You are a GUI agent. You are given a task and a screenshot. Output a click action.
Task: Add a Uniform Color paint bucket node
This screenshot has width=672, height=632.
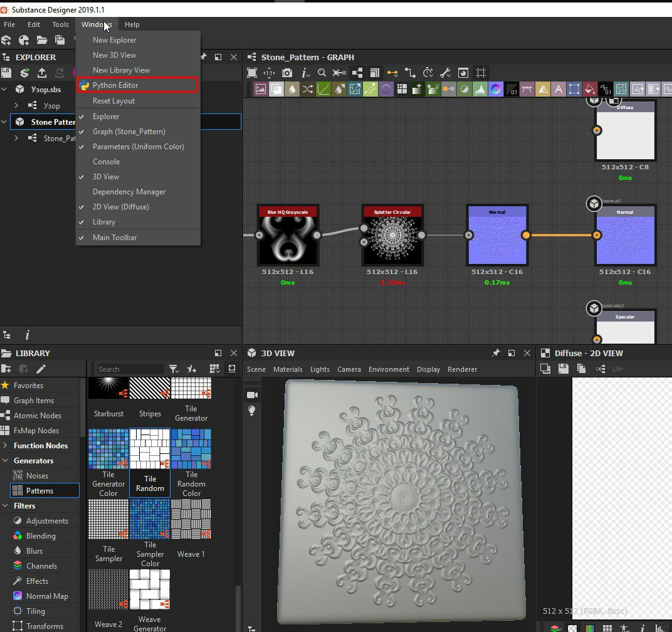click(589, 89)
